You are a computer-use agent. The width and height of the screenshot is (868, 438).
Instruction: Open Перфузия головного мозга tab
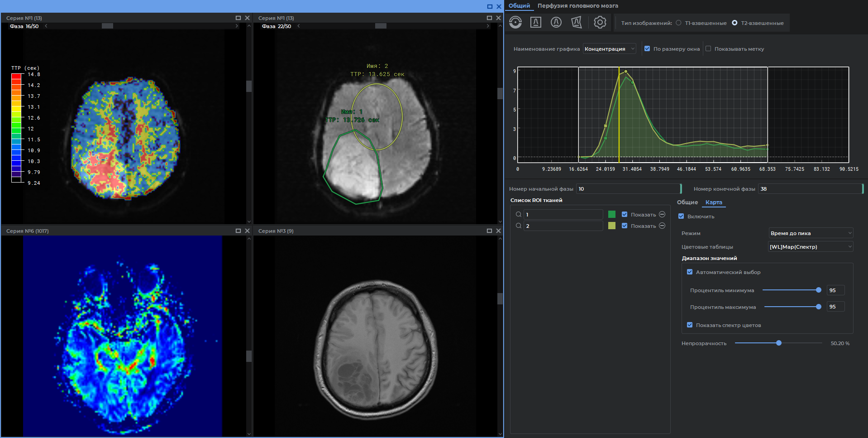577,6
